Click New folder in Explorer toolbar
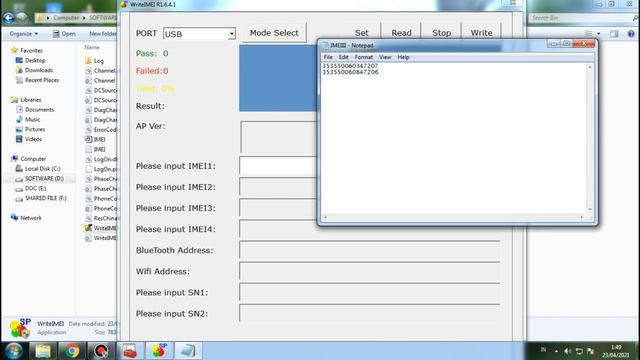The width and height of the screenshot is (640, 360). click(x=102, y=33)
